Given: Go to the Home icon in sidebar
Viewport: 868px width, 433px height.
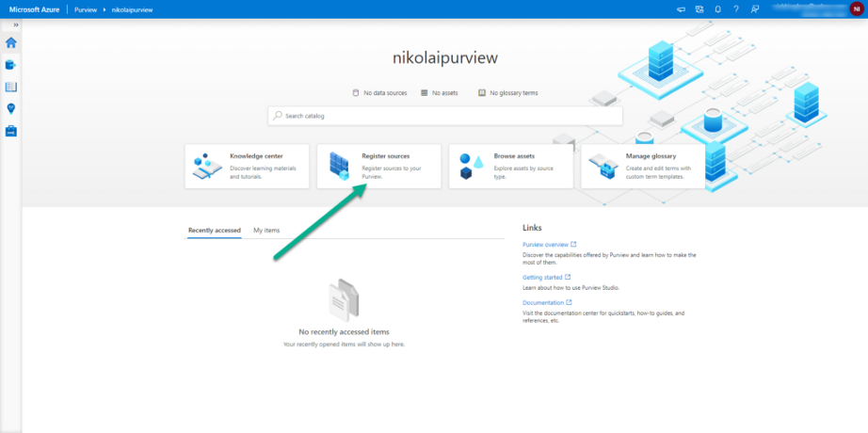Looking at the screenshot, I should click(x=11, y=42).
